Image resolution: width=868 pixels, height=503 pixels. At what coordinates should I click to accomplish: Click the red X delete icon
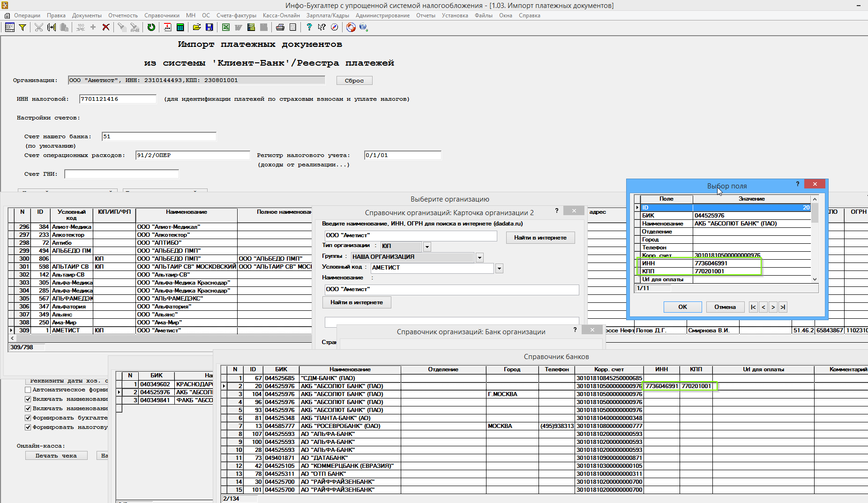tap(106, 27)
